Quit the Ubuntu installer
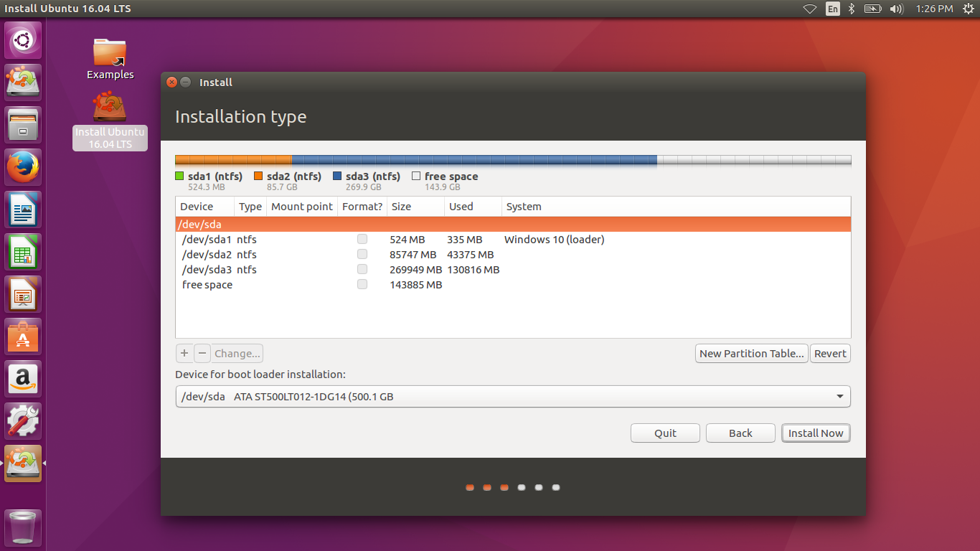The width and height of the screenshot is (980, 551). tap(665, 433)
